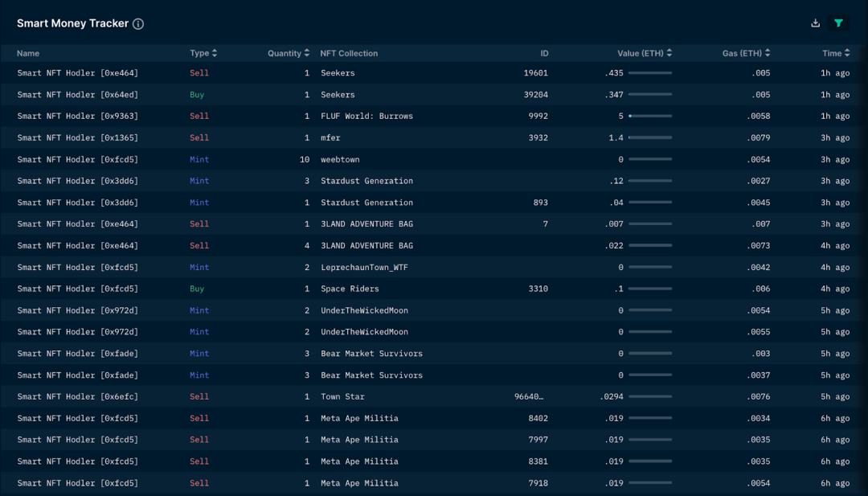Screen dimensions: 868x496
Task: Click quantity 10 in weebtown row
Action: pyautogui.click(x=305, y=159)
